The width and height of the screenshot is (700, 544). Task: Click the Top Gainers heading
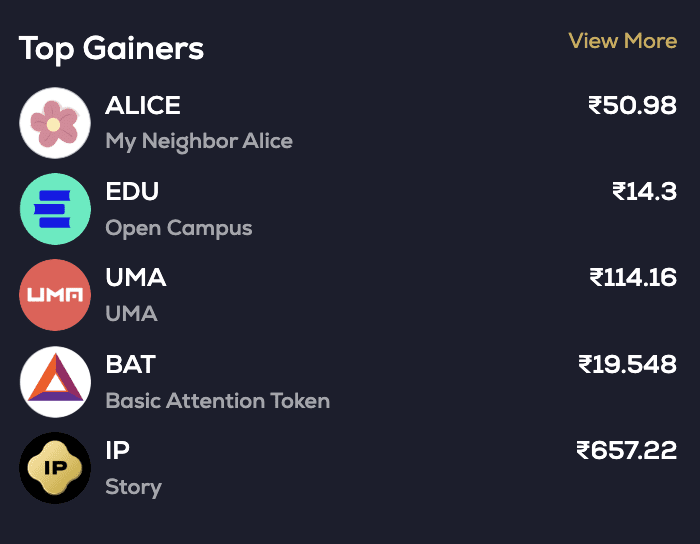[x=111, y=47]
